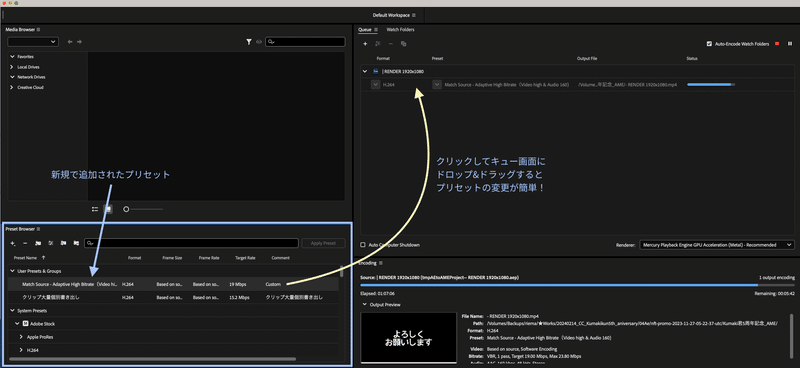Collapse User Presets & Groups
Image resolution: width=800 pixels, height=368 pixels.
(x=12, y=271)
